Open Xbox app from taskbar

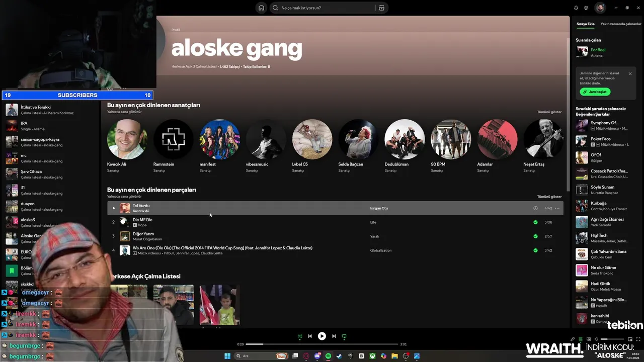[372, 356]
